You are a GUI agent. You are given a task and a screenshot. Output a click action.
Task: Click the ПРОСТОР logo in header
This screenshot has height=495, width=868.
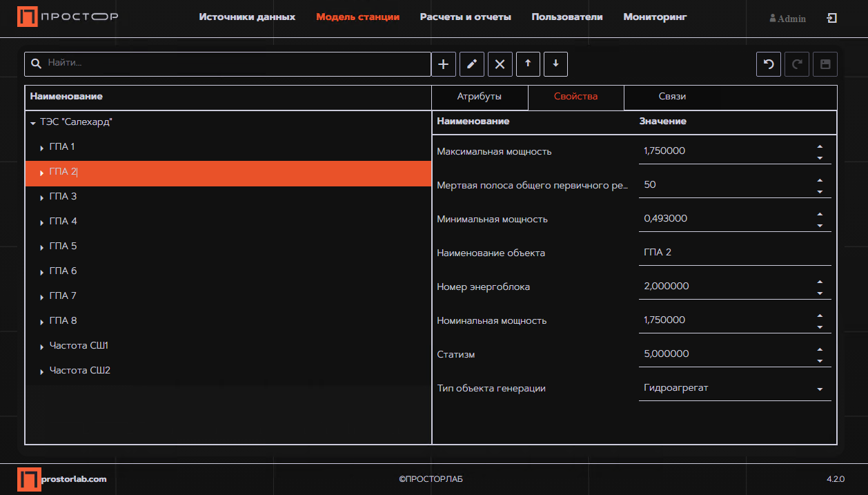[x=68, y=17]
